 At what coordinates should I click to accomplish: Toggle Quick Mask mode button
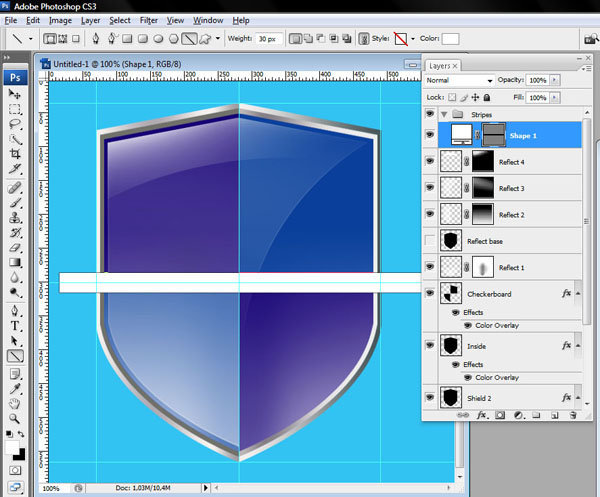(x=15, y=471)
